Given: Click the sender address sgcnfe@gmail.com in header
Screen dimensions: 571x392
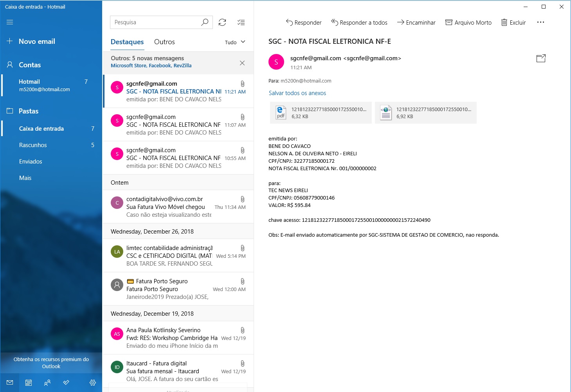Looking at the screenshot, I should click(346, 58).
